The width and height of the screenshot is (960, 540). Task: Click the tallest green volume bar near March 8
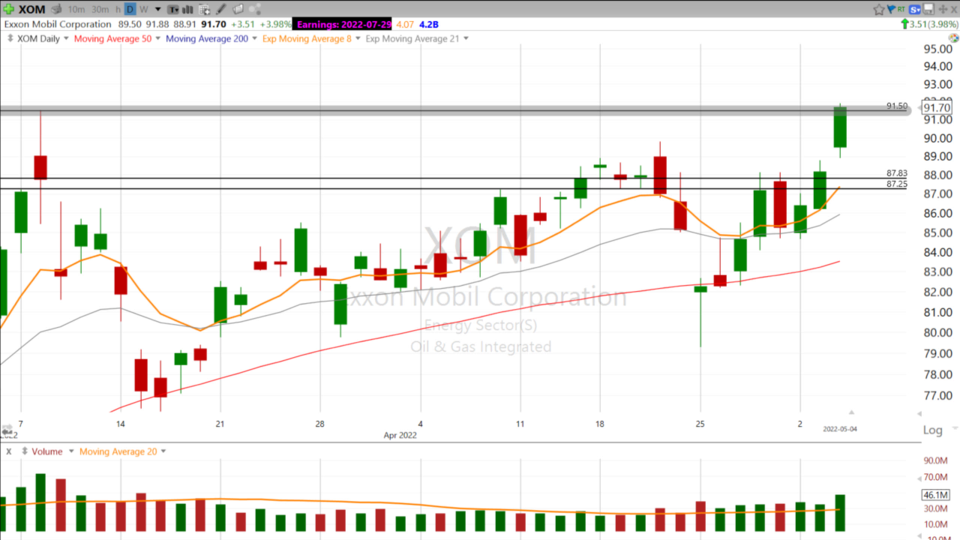[x=40, y=502]
